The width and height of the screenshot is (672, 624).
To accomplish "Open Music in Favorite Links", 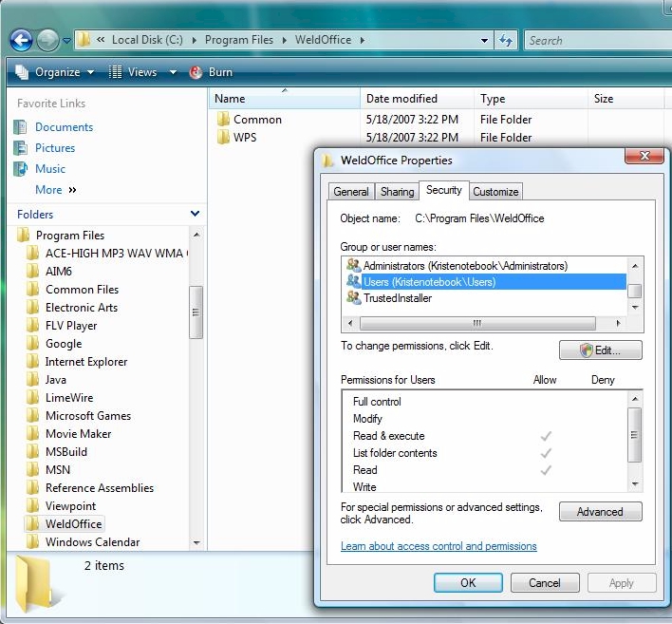I will tap(50, 169).
